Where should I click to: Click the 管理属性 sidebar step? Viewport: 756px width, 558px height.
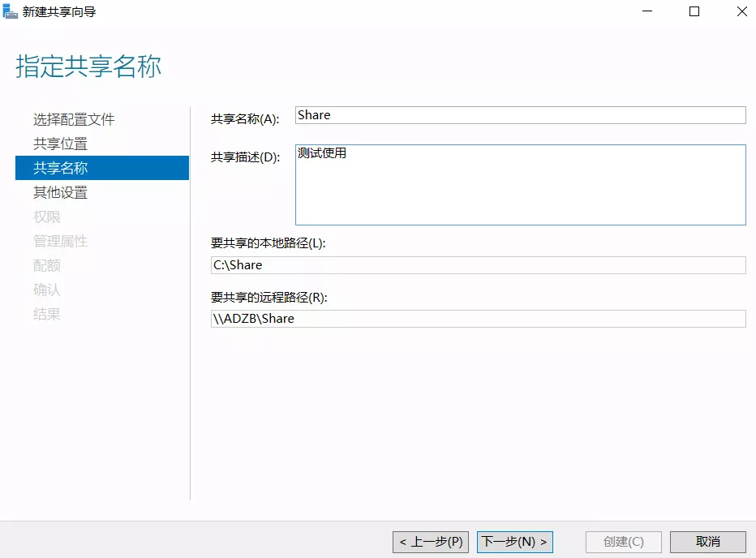[60, 241]
